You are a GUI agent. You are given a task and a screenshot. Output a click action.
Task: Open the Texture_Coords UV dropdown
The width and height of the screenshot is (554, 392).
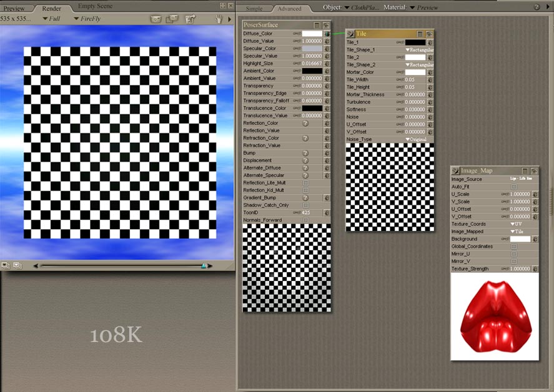516,224
